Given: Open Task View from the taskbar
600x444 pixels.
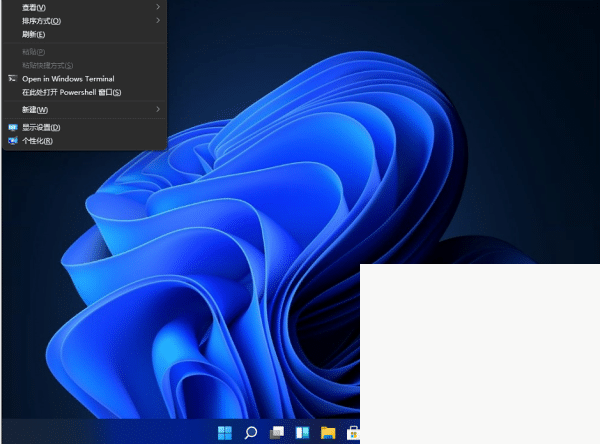Looking at the screenshot, I should 277,433.
